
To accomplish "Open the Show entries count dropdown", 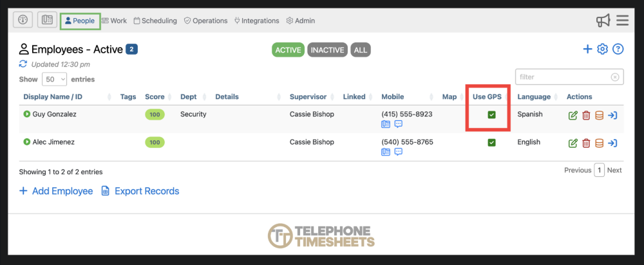I will coord(54,79).
